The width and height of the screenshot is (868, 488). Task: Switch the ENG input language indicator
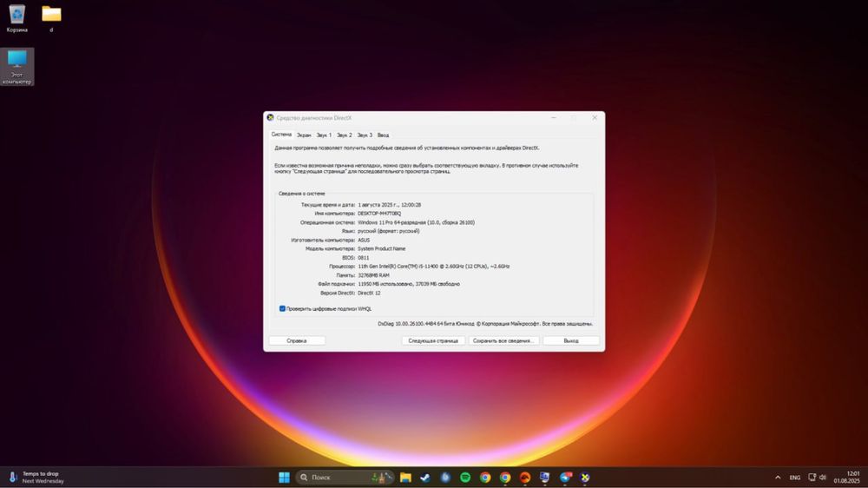(x=795, y=478)
